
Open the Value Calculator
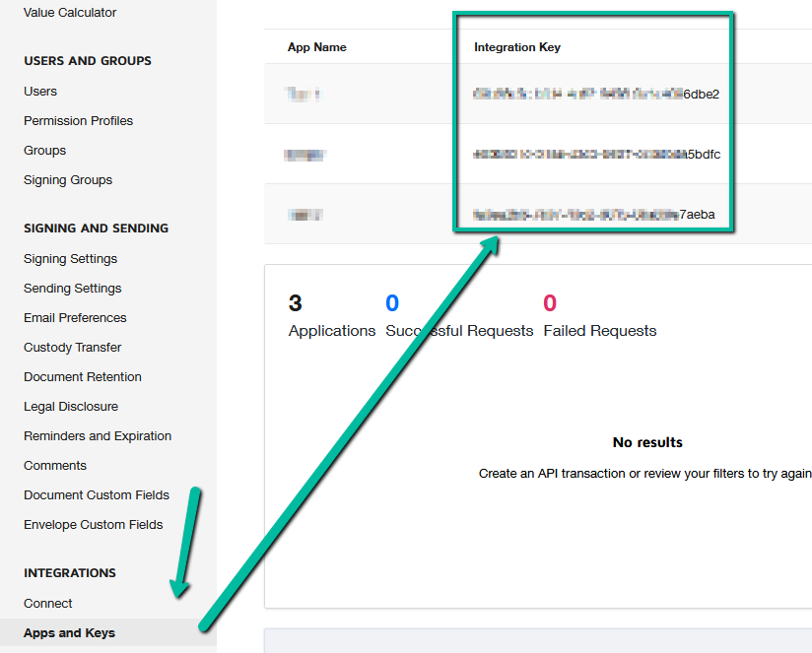click(x=69, y=13)
